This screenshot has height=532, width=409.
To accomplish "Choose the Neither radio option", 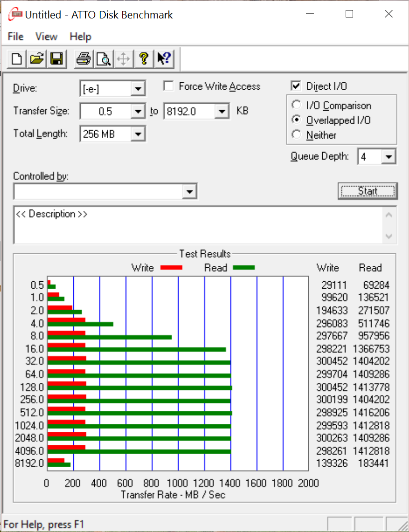I will tap(297, 135).
